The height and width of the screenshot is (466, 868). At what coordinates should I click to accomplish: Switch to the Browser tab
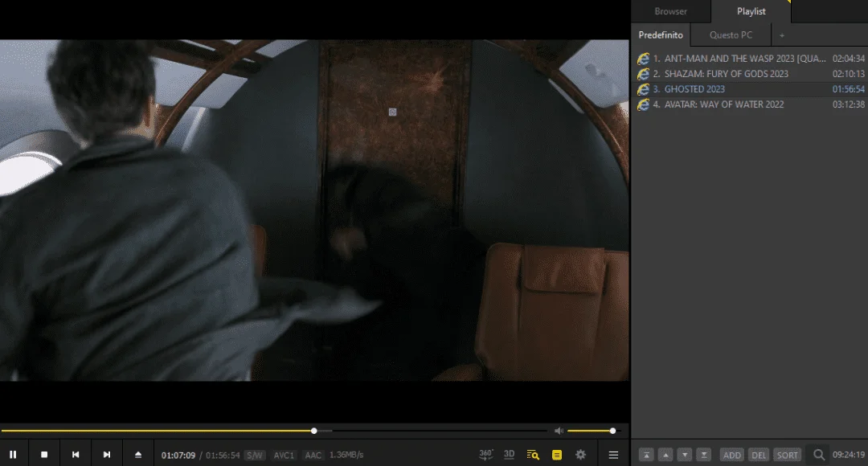pyautogui.click(x=670, y=11)
